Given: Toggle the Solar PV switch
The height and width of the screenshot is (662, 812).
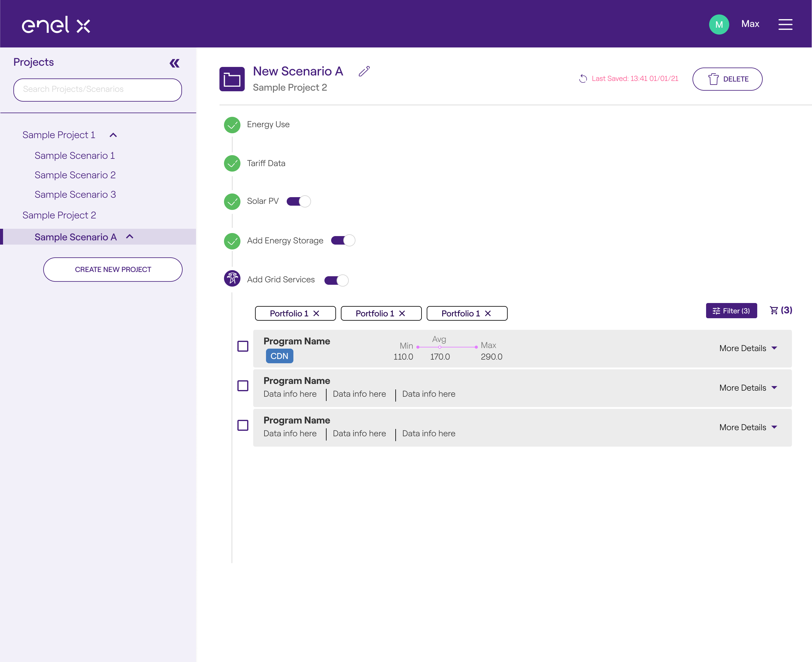Looking at the screenshot, I should (x=299, y=201).
